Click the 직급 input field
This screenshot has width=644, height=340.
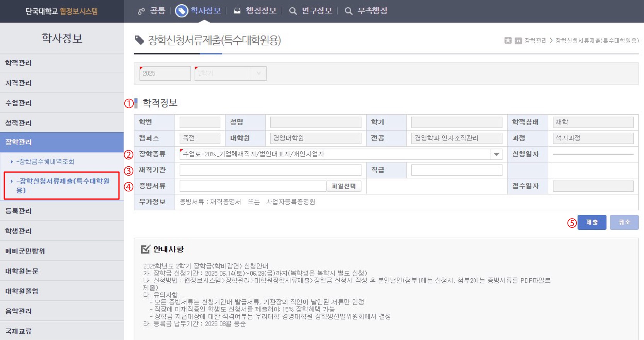click(456, 170)
